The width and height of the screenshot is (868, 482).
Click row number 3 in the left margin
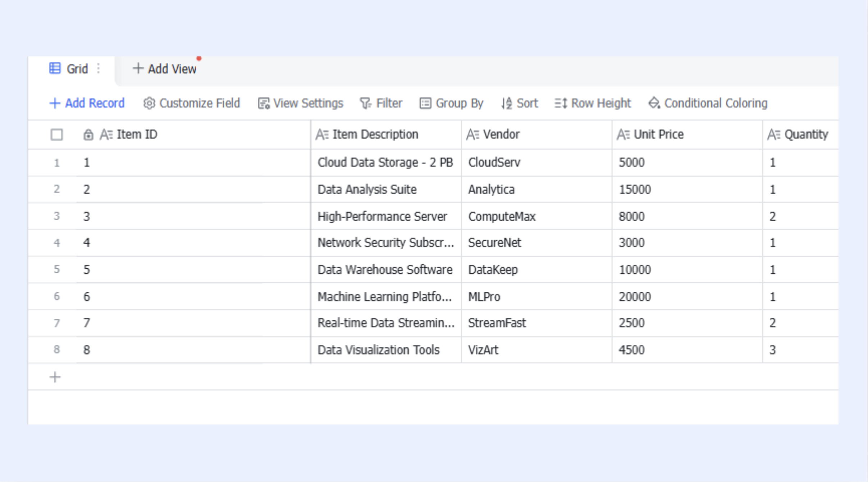pyautogui.click(x=56, y=216)
